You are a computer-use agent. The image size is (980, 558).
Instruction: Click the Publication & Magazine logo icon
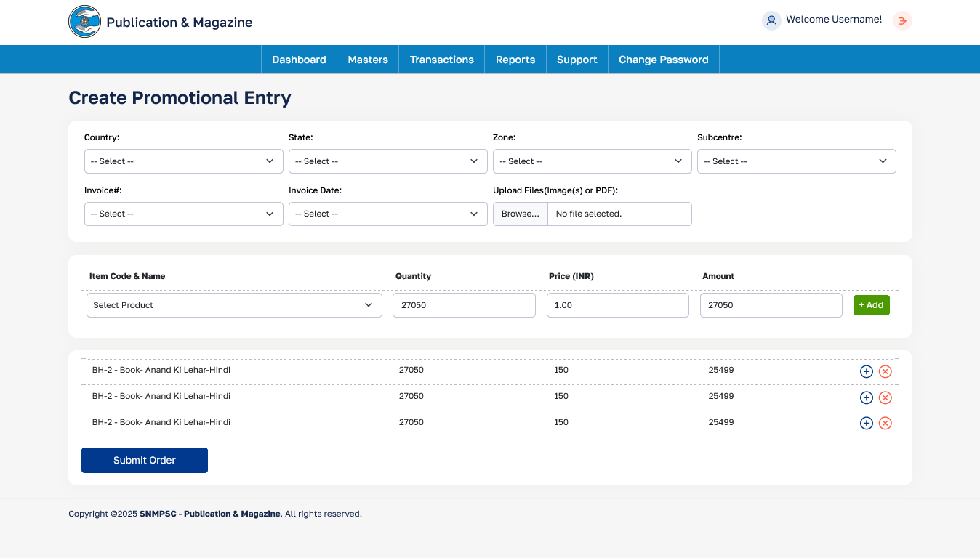pos(84,22)
